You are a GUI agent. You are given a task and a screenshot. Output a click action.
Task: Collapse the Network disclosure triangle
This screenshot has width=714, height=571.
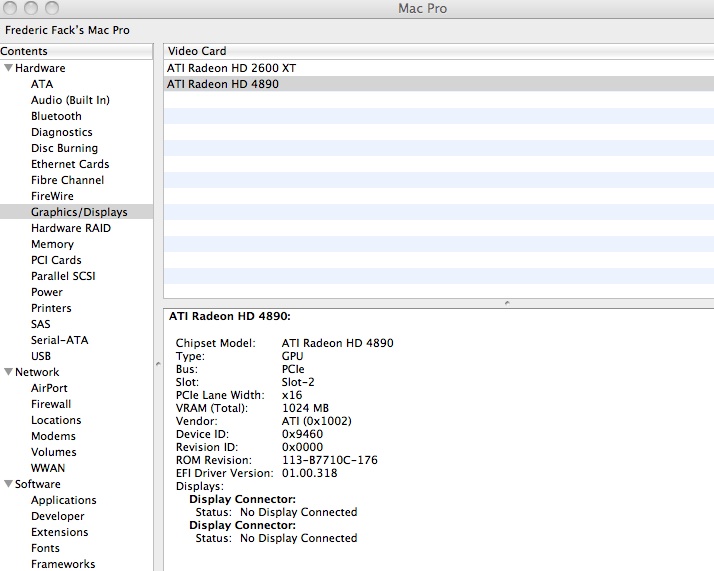pyautogui.click(x=8, y=372)
